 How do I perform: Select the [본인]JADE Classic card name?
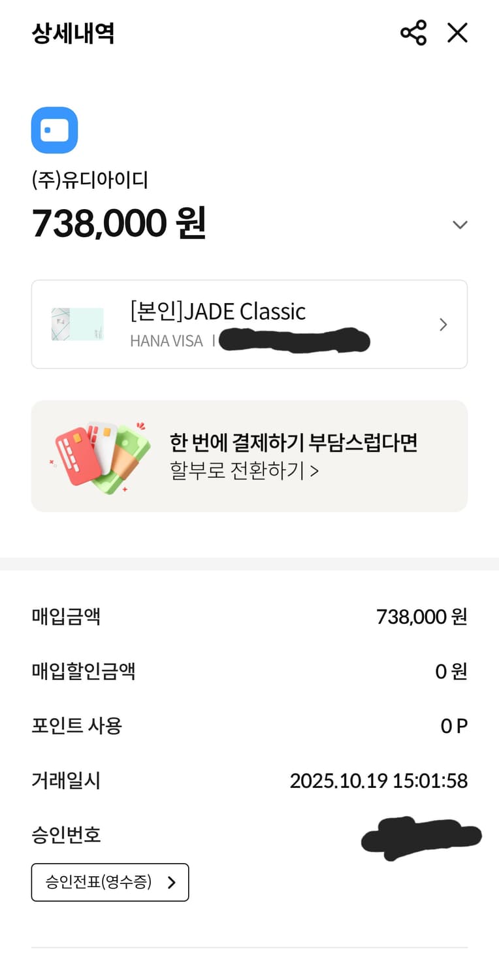click(217, 312)
